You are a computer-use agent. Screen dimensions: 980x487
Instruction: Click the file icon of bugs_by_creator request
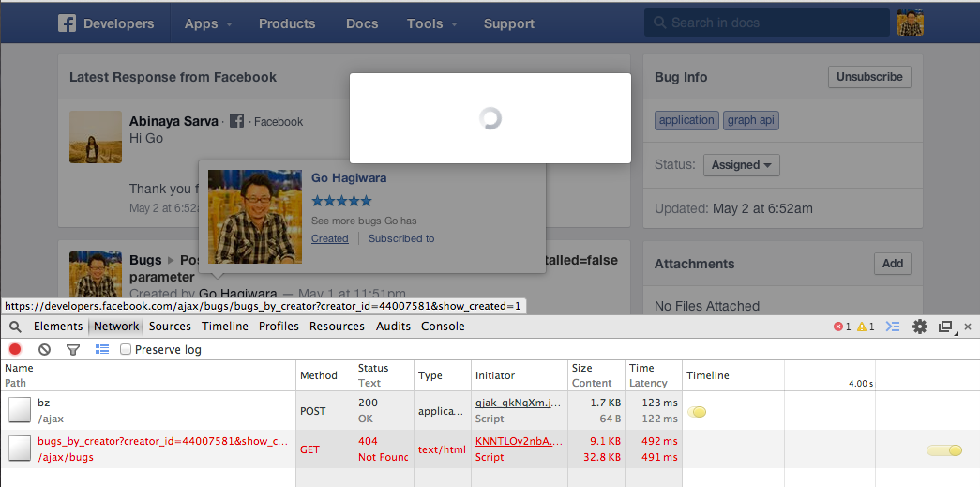pyautogui.click(x=20, y=449)
